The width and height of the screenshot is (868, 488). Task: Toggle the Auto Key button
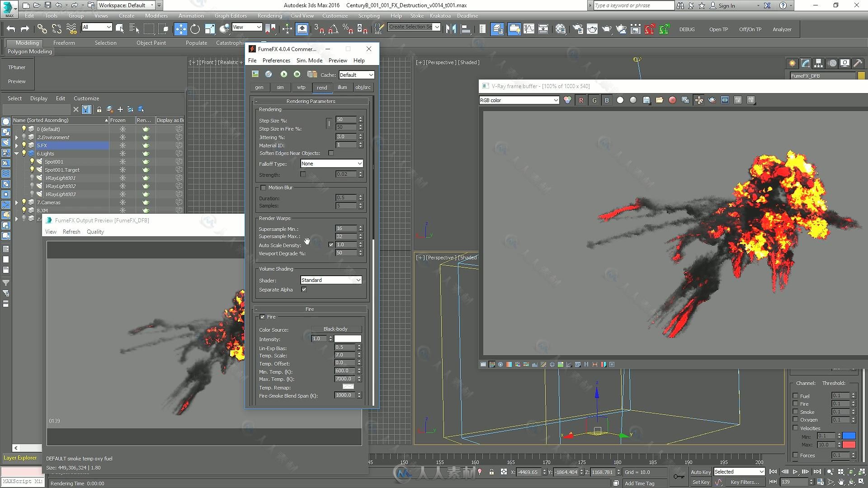(701, 472)
